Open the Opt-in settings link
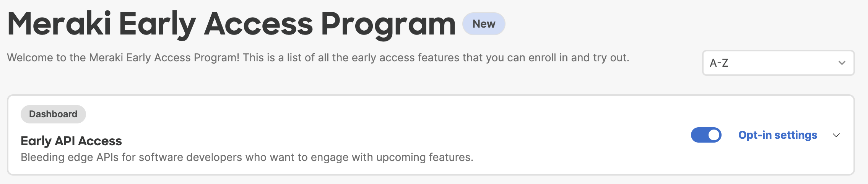Screen dimensions: 868x184 point(777,135)
